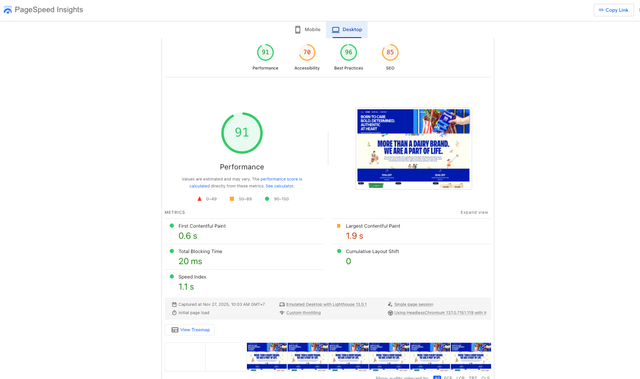Follow the See calculator link
Image resolution: width=640 pixels, height=379 pixels.
click(x=280, y=186)
